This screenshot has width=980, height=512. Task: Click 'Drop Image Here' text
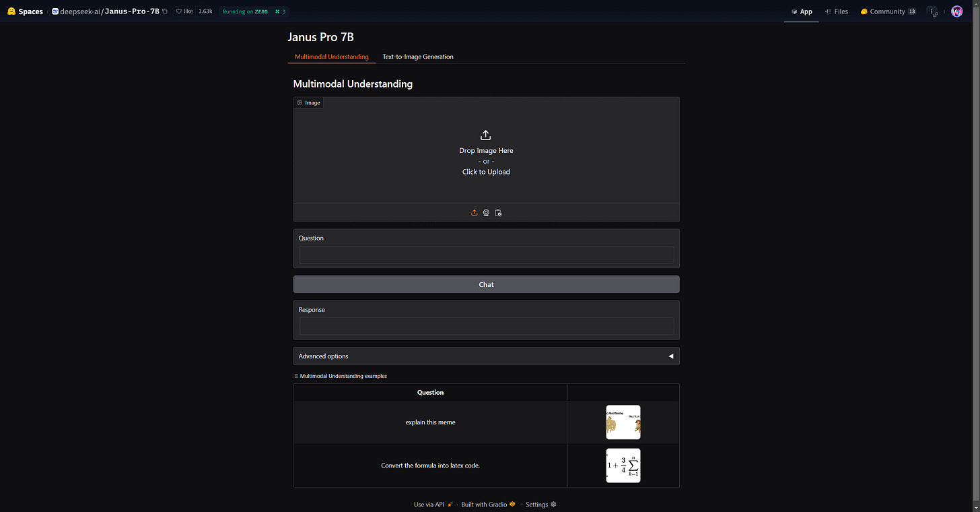[x=486, y=150]
